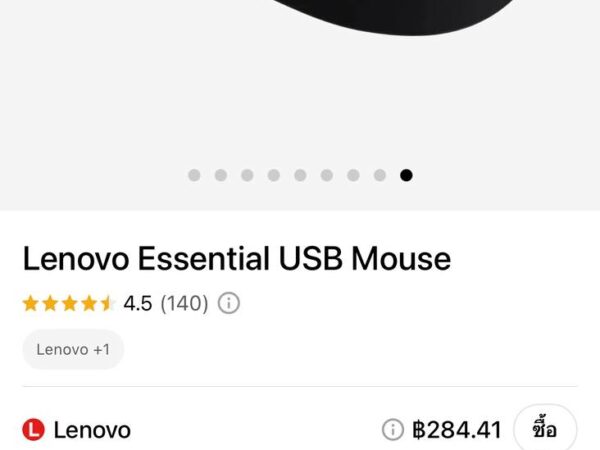Click the price info icon beside ฿284.41
This screenshot has height=450, width=600.
pos(393,429)
